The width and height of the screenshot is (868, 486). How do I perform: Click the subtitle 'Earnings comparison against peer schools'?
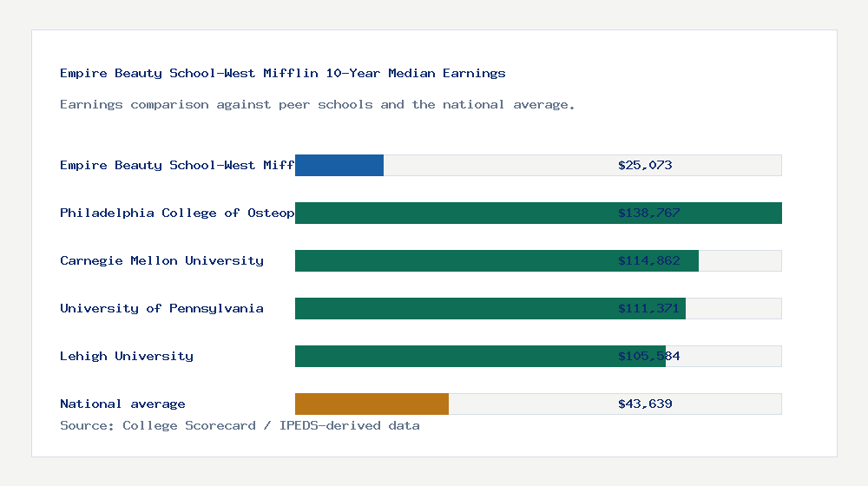coord(317,105)
